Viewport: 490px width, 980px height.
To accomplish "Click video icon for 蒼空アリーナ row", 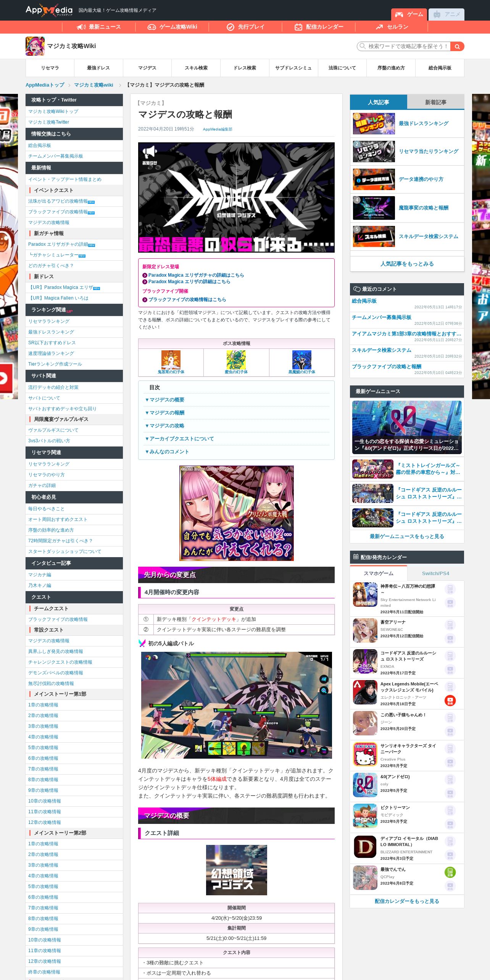I will click(450, 638).
